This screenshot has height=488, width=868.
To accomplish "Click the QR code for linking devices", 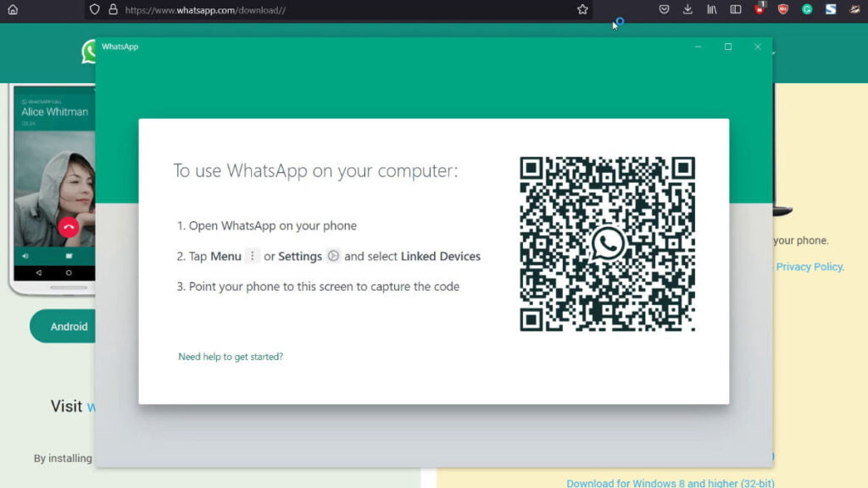I will click(x=607, y=245).
